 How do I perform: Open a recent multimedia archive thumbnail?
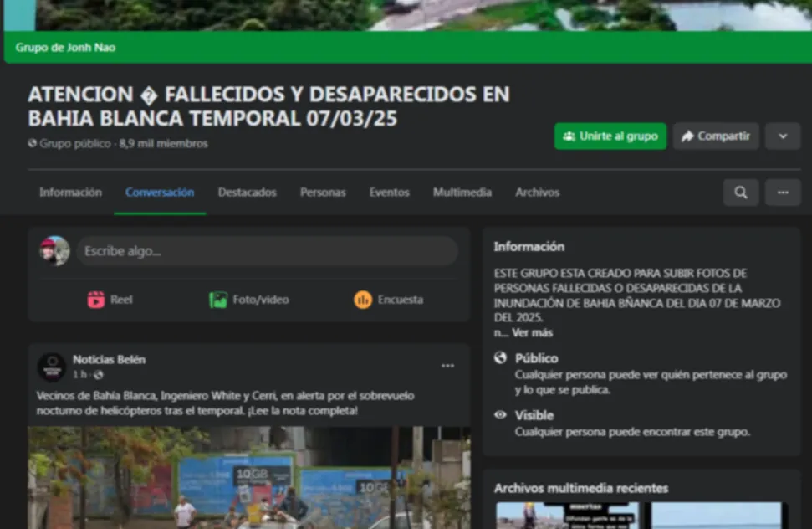pyautogui.click(x=569, y=515)
